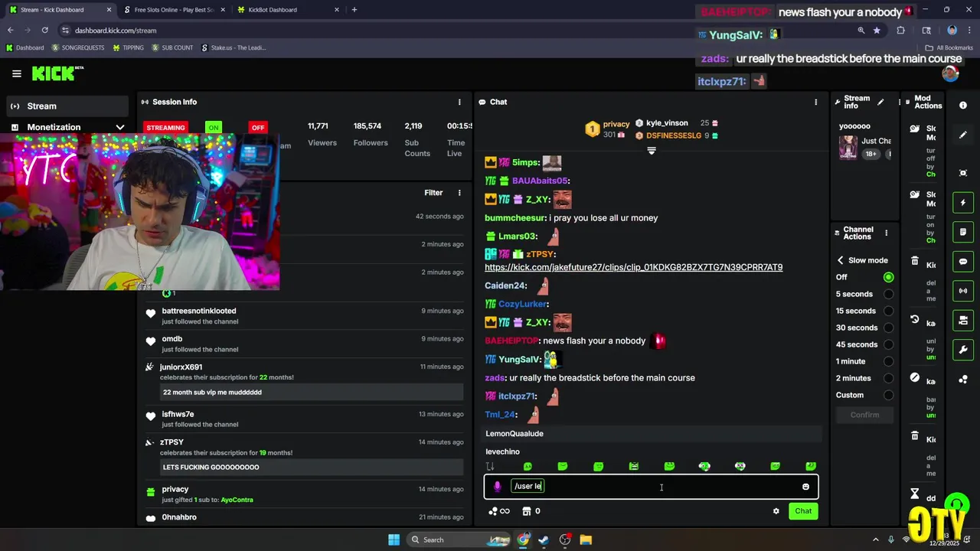This screenshot has width=980, height=551.
Task: Toggle the broadcast signal widget in the right sidebar
Action: pyautogui.click(x=963, y=291)
